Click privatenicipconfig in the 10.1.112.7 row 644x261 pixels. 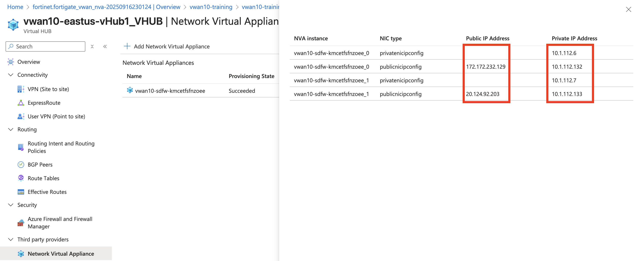(402, 80)
